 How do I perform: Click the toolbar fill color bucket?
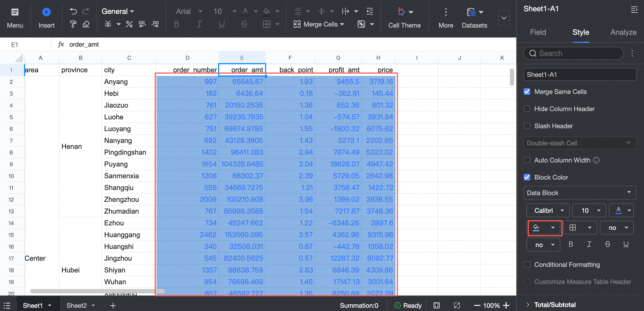[267, 11]
